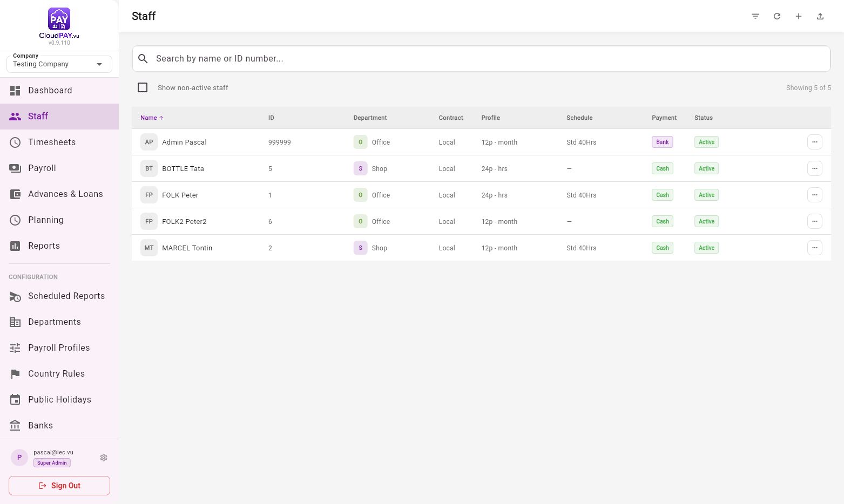
Task: Sort by ID column header
Action: click(x=271, y=118)
